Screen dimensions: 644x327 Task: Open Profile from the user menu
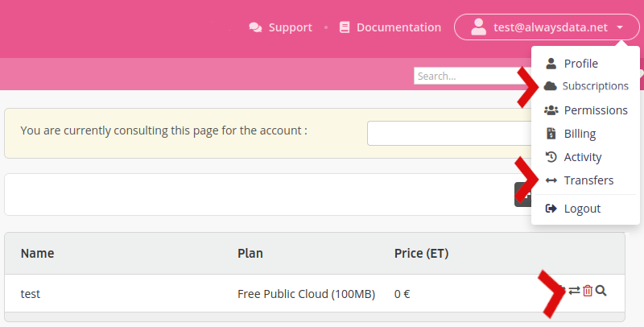tap(580, 64)
